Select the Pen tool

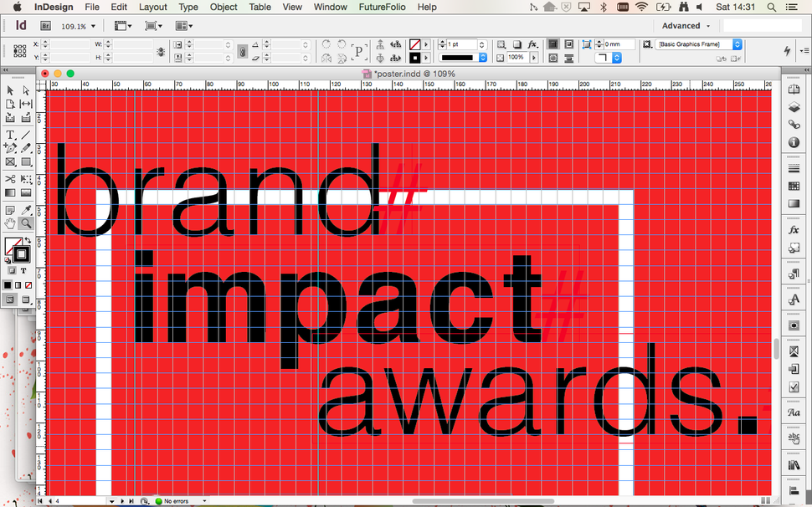[x=9, y=147]
